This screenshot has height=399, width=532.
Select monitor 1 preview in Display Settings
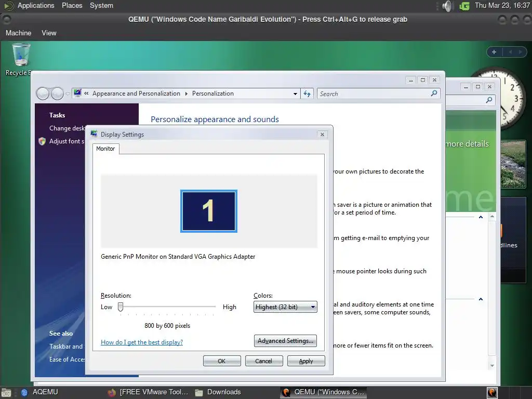(x=209, y=211)
